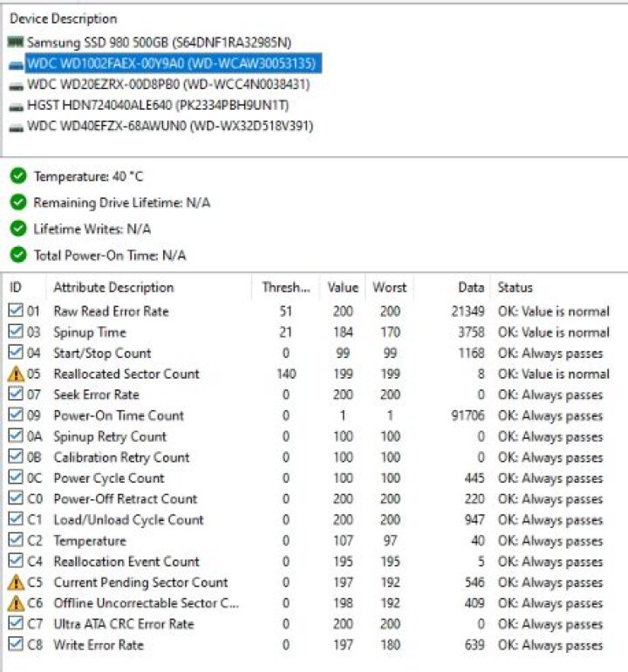Image resolution: width=628 pixels, height=672 pixels.
Task: Select data value 91706 for Power-On Time Count
Action: (468, 415)
